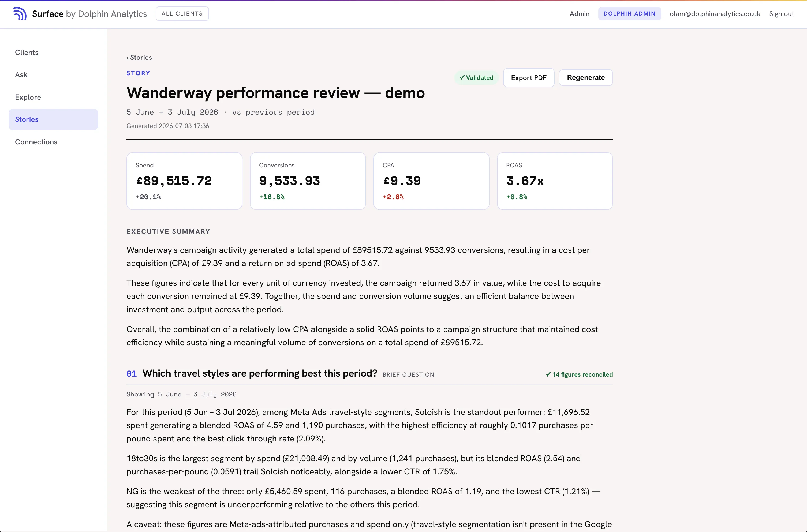Regenerate the story
The width and height of the screenshot is (807, 532).
point(585,77)
